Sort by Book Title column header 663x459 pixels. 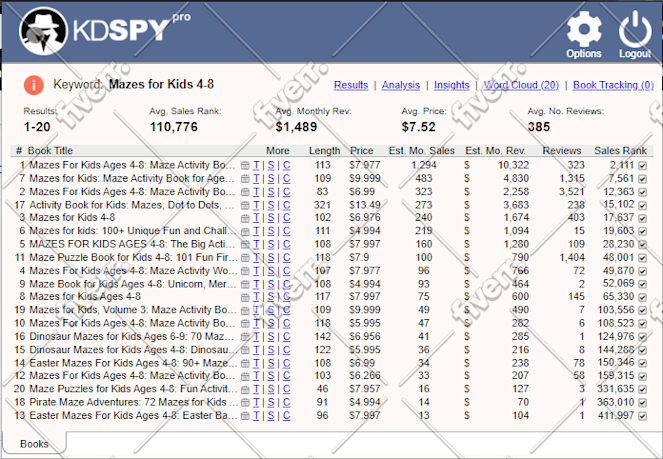tap(50, 150)
